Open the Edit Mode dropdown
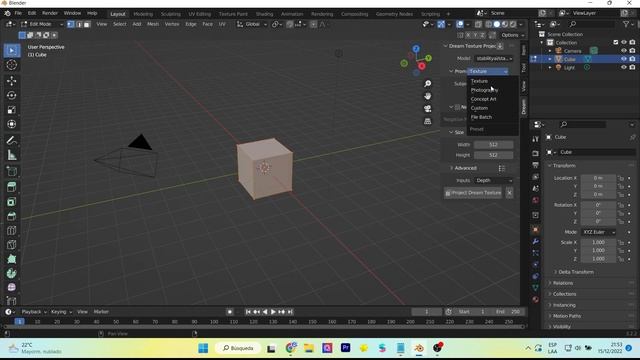640x360 pixels. click(42, 24)
